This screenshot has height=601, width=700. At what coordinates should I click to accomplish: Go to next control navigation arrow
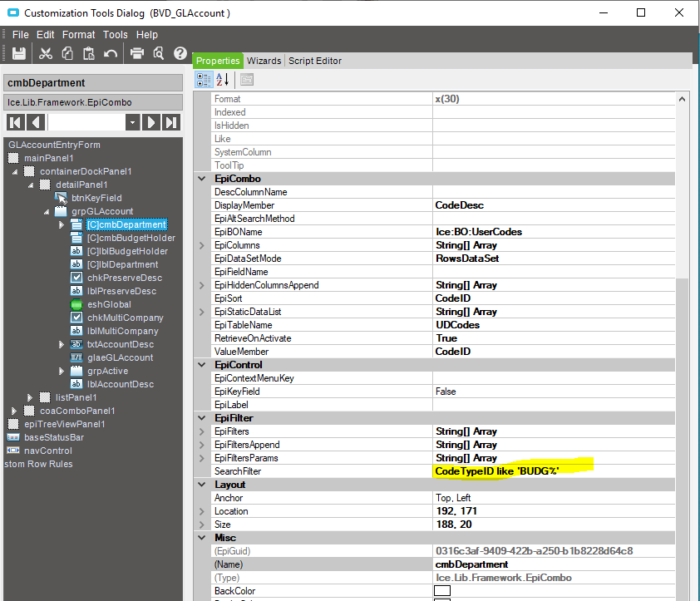pyautogui.click(x=151, y=122)
